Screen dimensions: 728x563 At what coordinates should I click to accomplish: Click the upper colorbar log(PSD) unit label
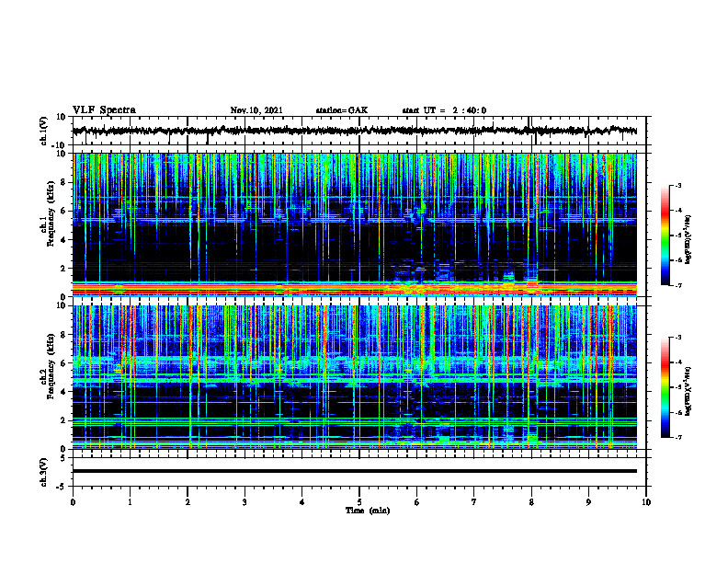(688, 240)
